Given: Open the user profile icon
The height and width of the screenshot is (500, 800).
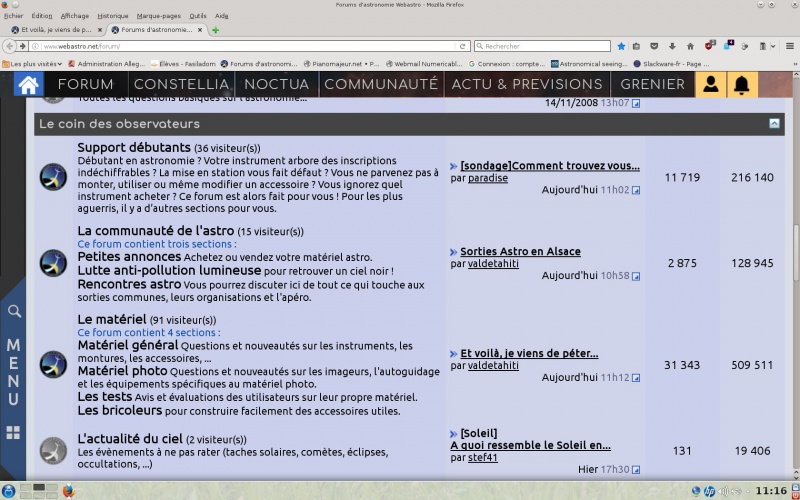Looking at the screenshot, I should click(710, 84).
